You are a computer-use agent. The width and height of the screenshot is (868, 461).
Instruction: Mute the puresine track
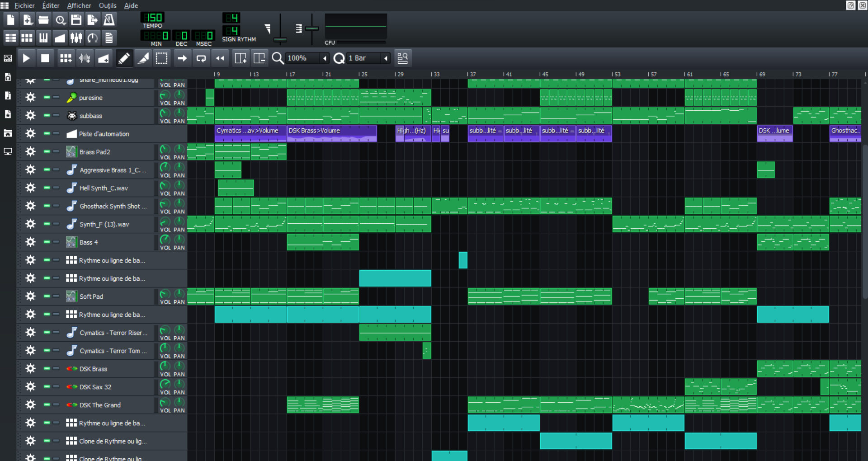(47, 97)
